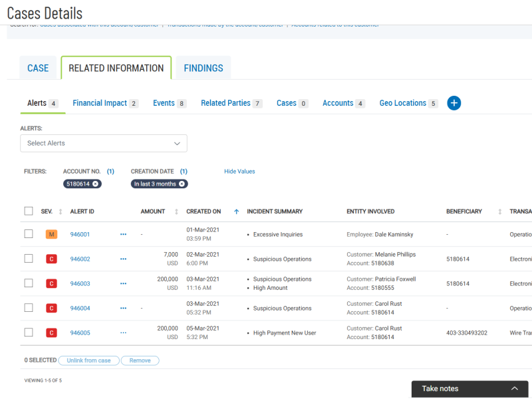Open alert ID 946003 link
Image resolution: width=532 pixels, height=399 pixels.
click(80, 284)
